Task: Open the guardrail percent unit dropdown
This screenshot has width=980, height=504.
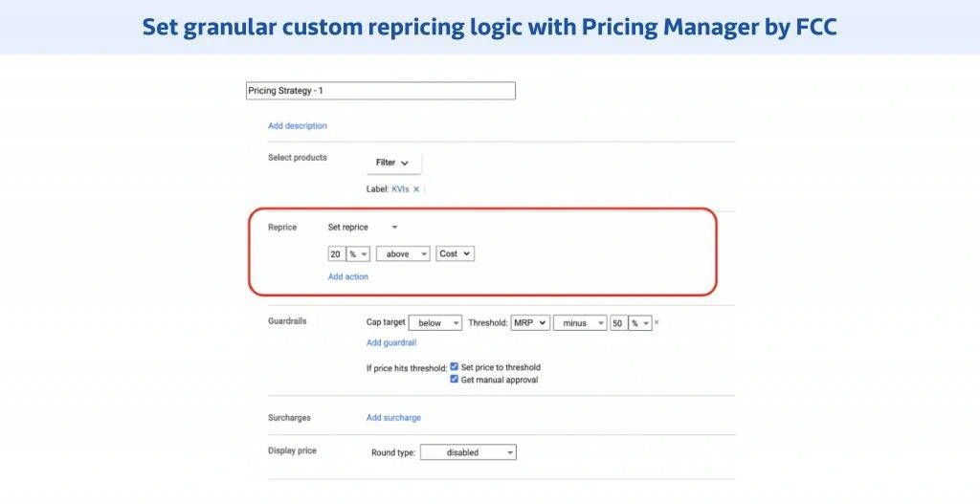Action: 640,323
